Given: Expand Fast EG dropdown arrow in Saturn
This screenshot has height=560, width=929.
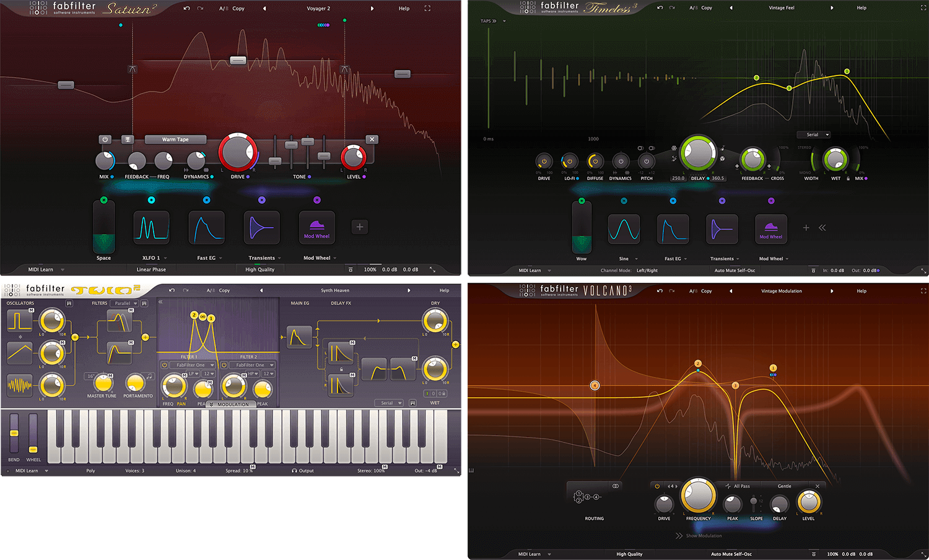Looking at the screenshot, I should (x=220, y=258).
